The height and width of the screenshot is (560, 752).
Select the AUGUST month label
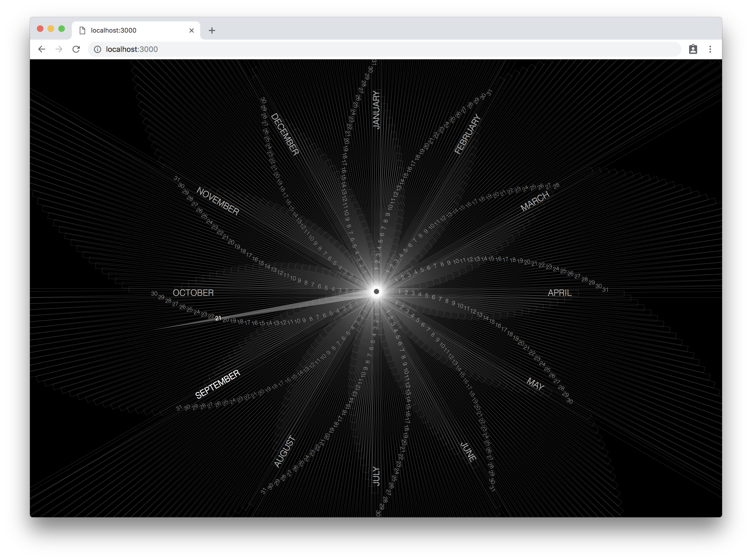pyautogui.click(x=284, y=451)
